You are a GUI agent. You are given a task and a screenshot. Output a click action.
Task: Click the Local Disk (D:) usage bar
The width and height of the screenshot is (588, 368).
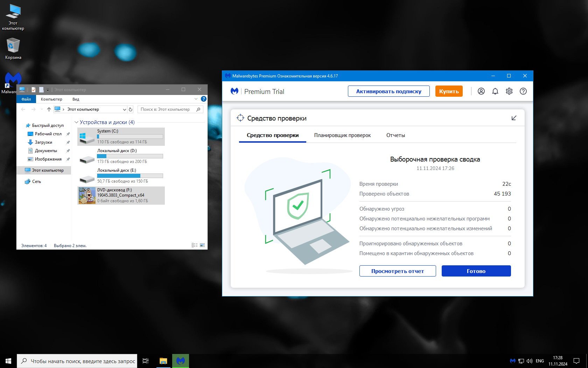(130, 156)
